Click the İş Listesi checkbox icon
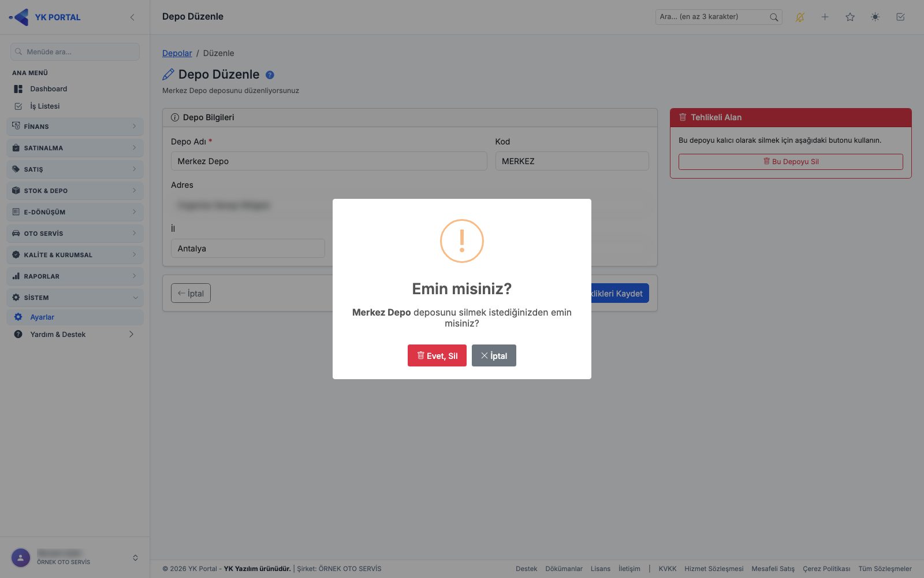Screen dimensions: 924x578 pyautogui.click(x=18, y=106)
